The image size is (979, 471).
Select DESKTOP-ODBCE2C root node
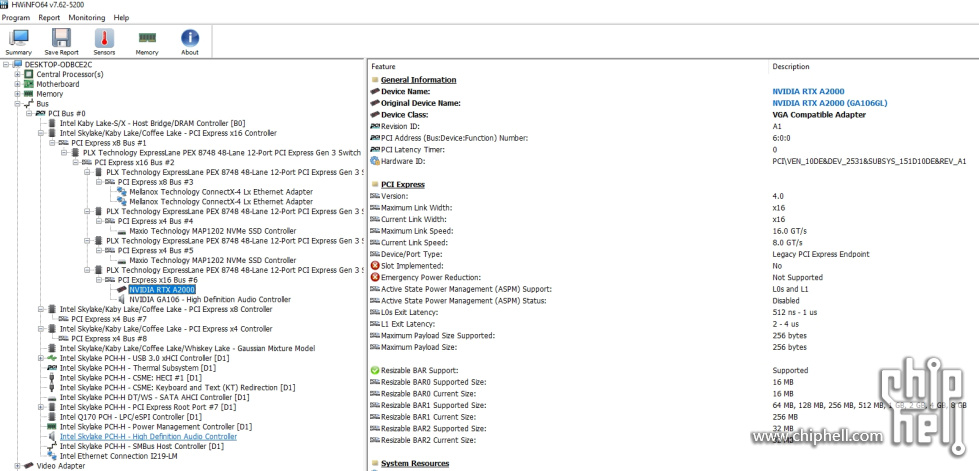pos(58,64)
